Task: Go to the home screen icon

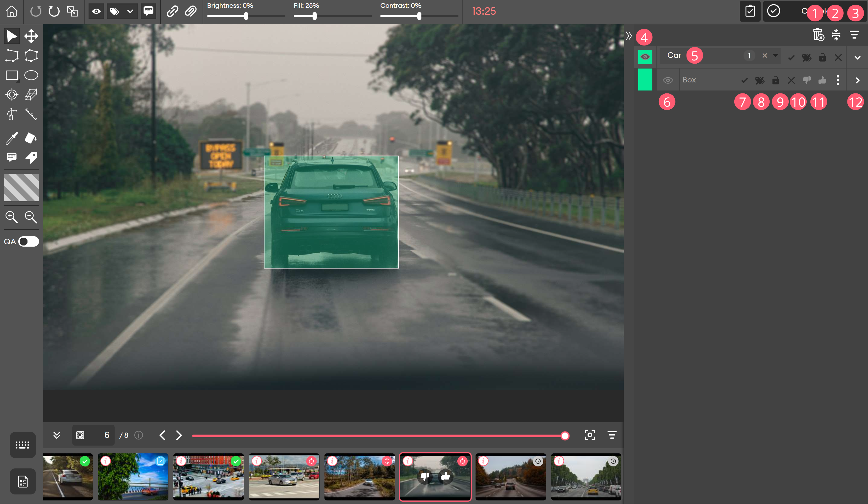Action: (x=12, y=11)
